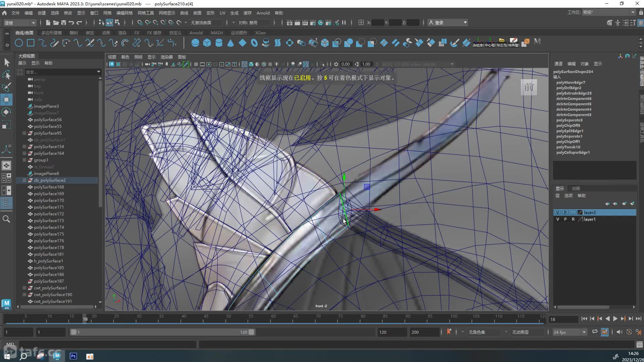
Task: Activate the Select tool in toolbox
Action: (7, 62)
